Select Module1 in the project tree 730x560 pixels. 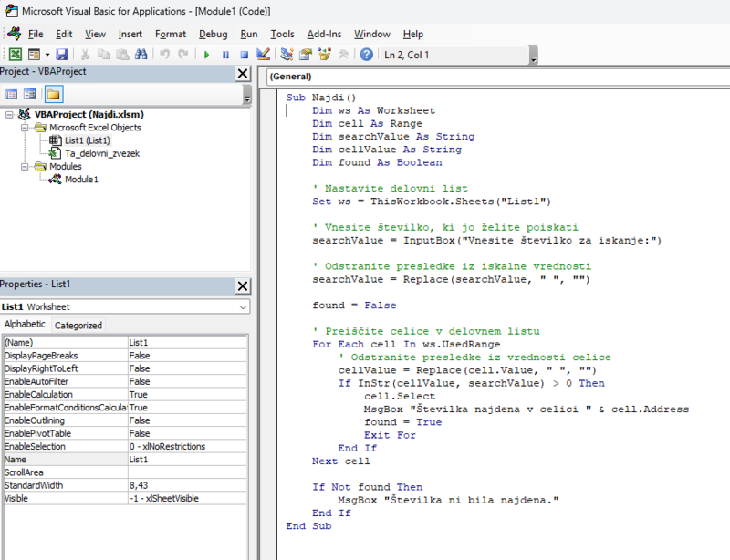pos(80,180)
